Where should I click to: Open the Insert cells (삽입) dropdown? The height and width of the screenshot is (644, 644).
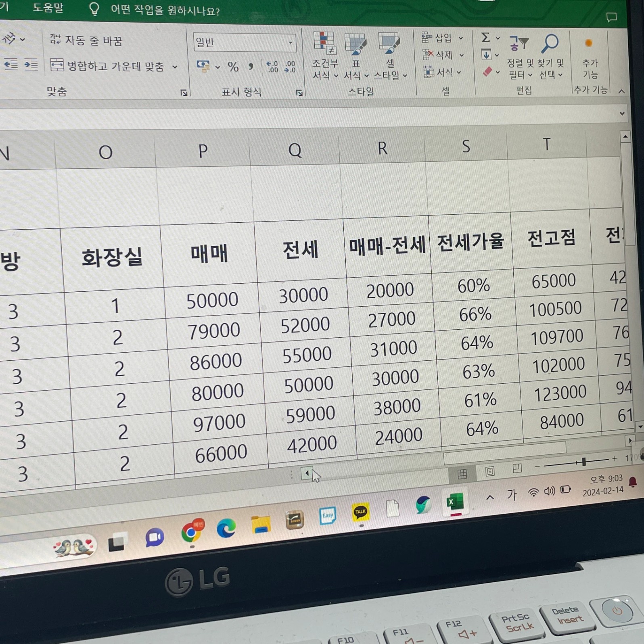442,38
